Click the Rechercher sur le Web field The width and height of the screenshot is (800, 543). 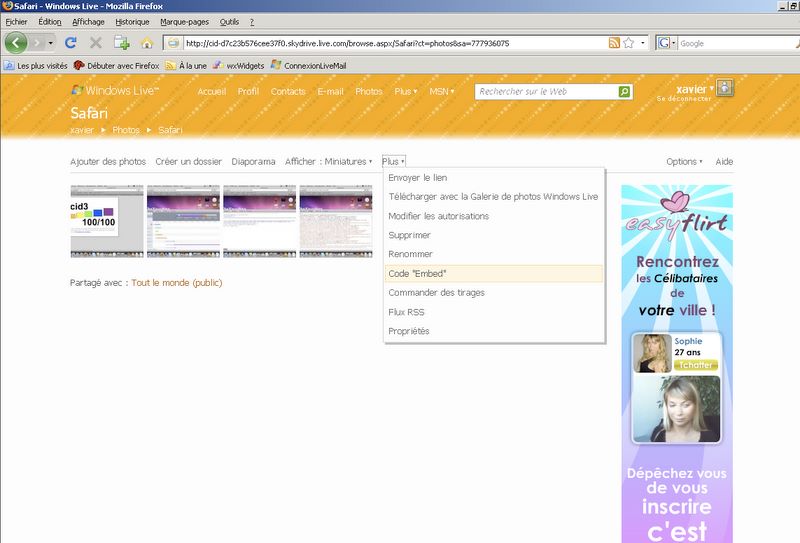pos(547,91)
